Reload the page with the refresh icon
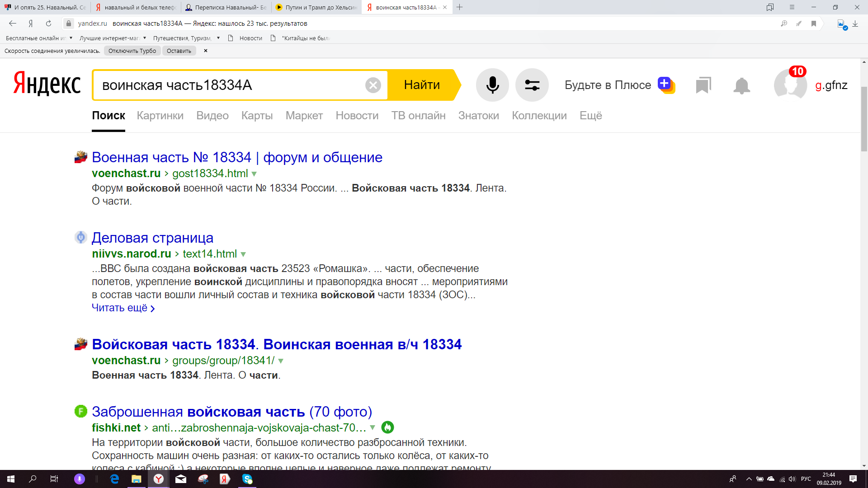The width and height of the screenshot is (868, 488). tap(48, 23)
